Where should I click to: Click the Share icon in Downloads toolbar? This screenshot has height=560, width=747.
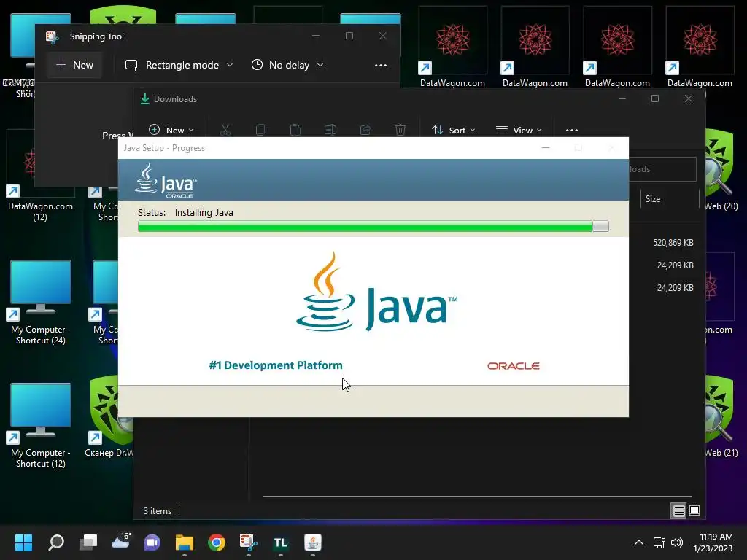[365, 130]
